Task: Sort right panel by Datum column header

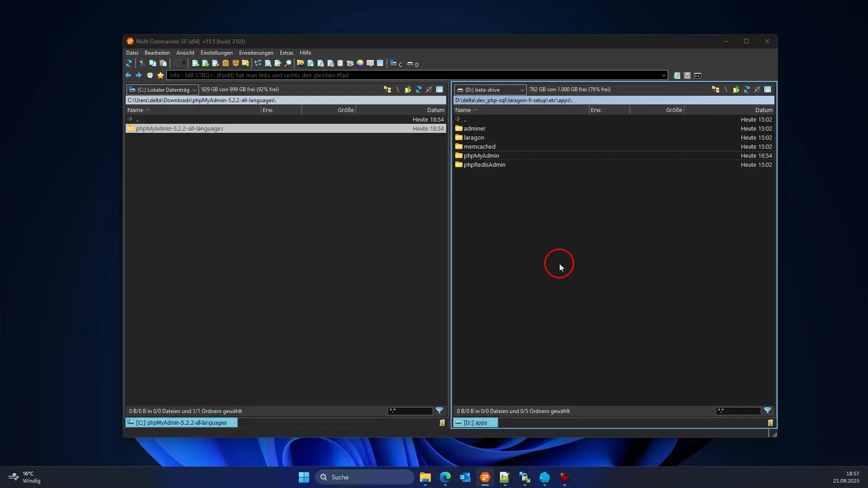Action: [x=764, y=110]
